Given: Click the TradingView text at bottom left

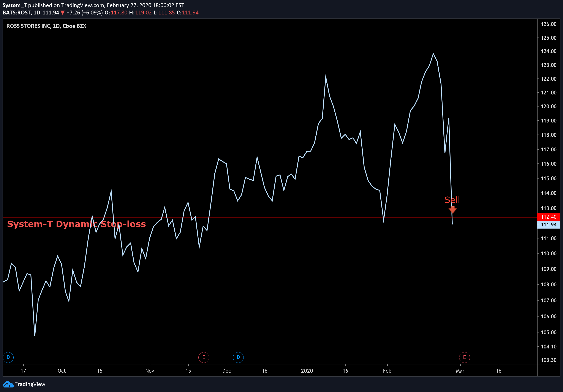Looking at the screenshot, I should point(30,384).
